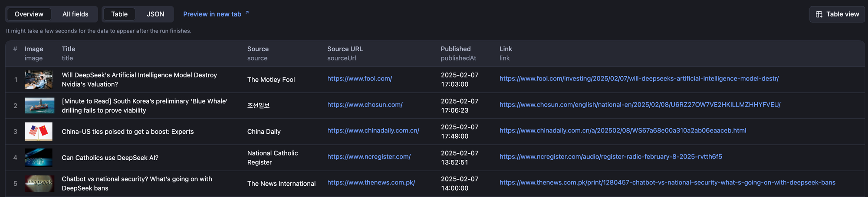The image size is (868, 197).
Task: Open the chinadaily.com.cn WS67a68e00 article link
Action: pyautogui.click(x=623, y=130)
